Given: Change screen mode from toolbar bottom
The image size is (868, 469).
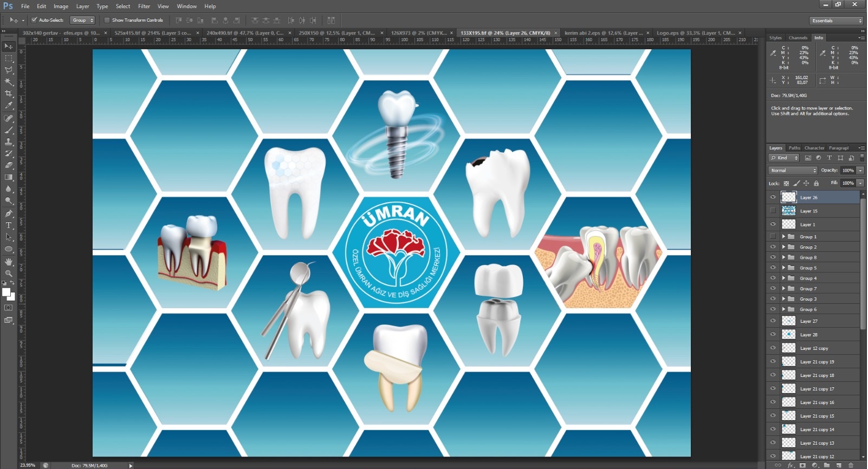Looking at the screenshot, I should (x=8, y=320).
